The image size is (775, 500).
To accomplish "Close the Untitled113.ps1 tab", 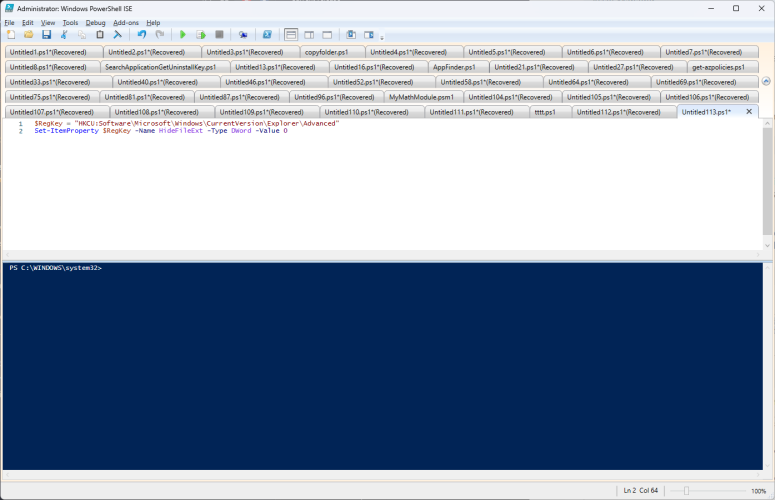I will coord(749,112).
